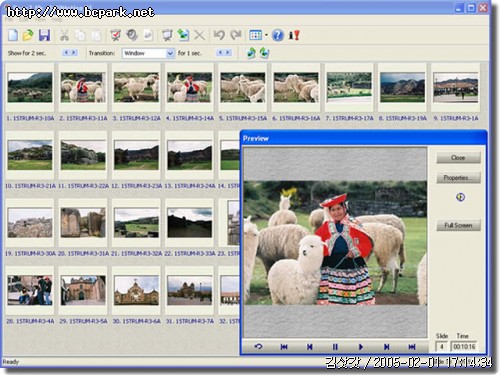This screenshot has width=500, height=375.
Task: Open the File menu
Action: click(x=9, y=20)
